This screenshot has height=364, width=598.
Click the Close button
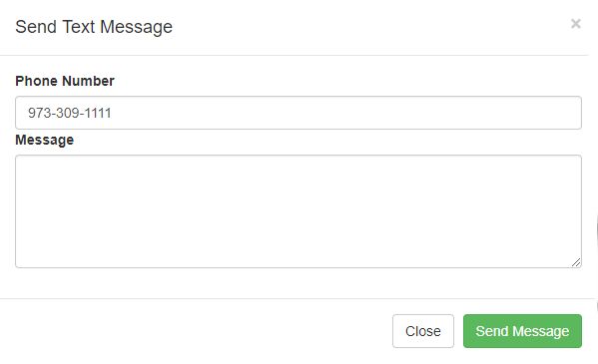coord(423,331)
